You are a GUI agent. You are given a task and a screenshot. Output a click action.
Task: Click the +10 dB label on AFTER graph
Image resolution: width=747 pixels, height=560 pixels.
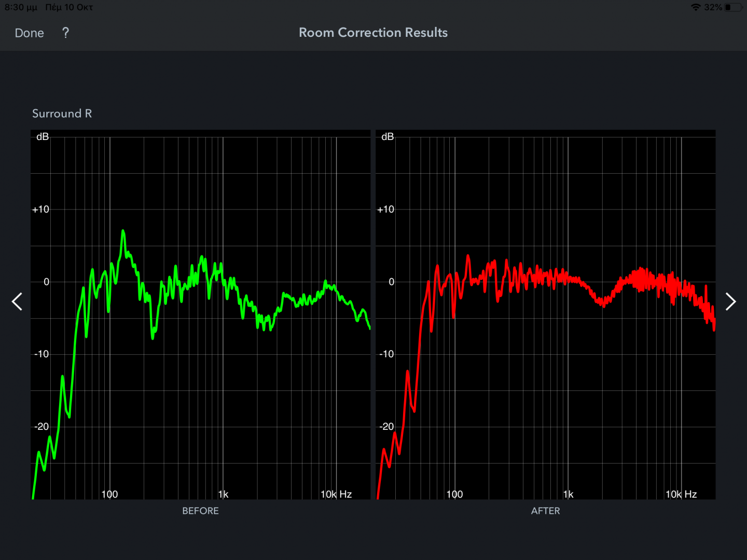(x=385, y=209)
